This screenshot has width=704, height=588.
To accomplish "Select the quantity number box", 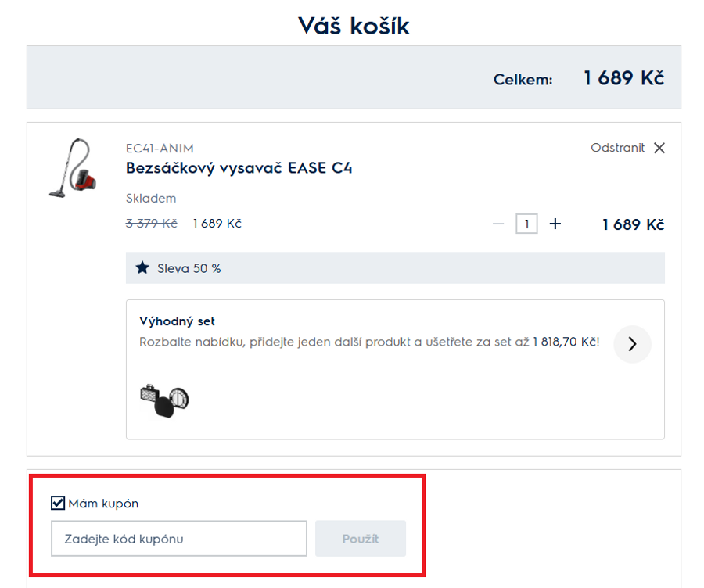I will 526,224.
